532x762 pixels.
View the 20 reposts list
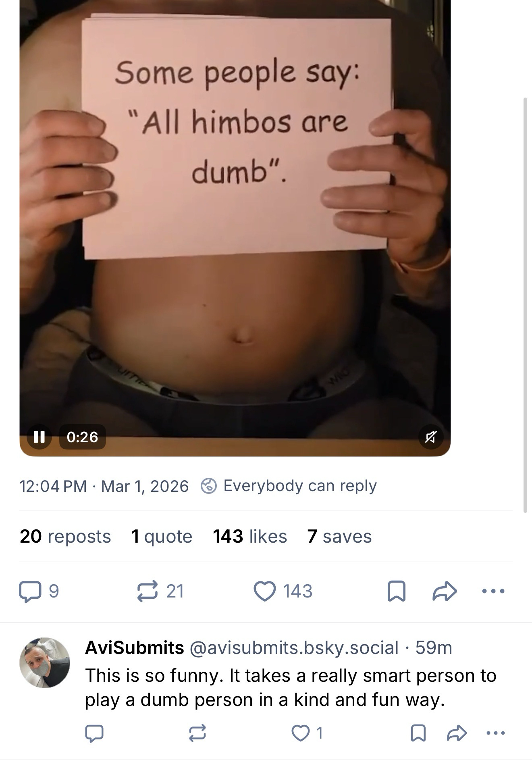[x=65, y=537]
